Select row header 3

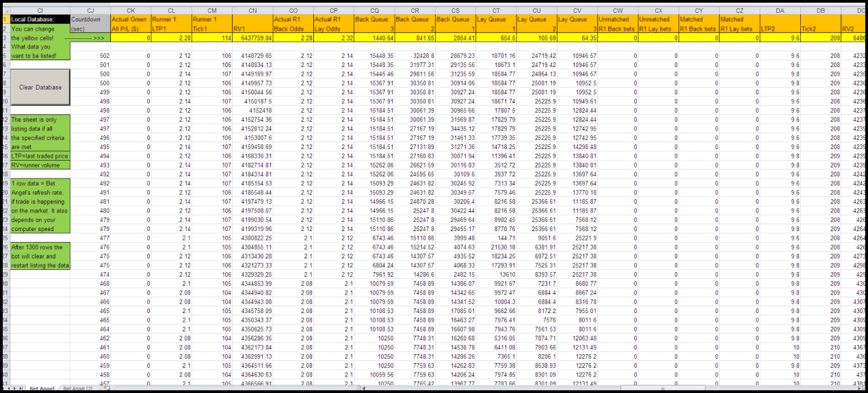point(6,38)
